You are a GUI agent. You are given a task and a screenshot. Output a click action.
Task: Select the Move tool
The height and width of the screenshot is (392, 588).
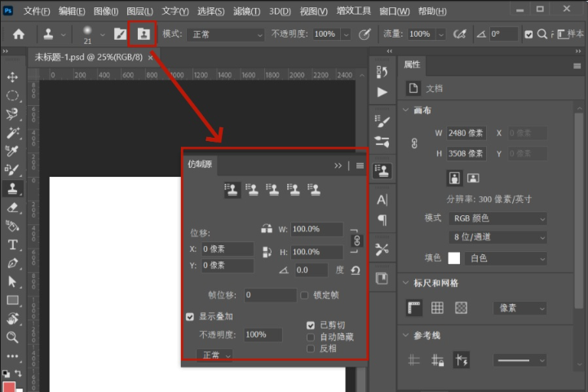tap(12, 77)
